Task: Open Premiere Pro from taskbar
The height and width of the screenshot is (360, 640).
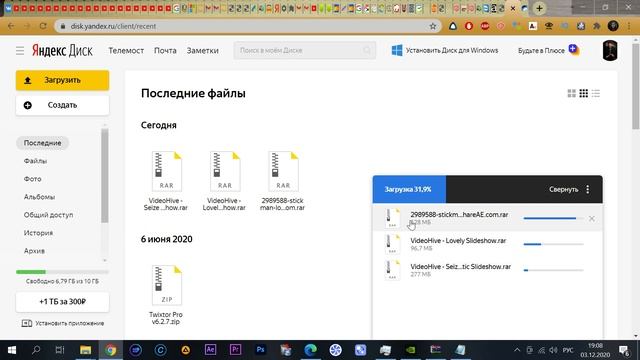Action: point(236,350)
